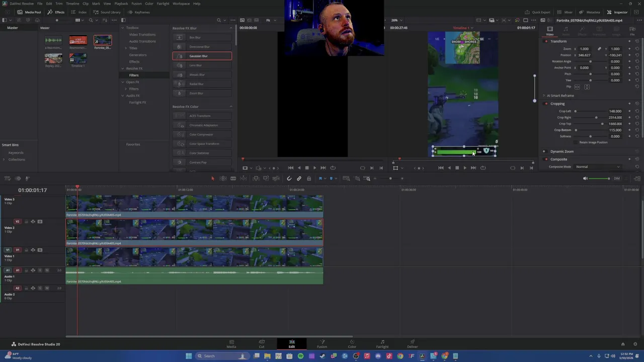The height and width of the screenshot is (362, 644).
Task: Open the Home project manager icon
Action: click(x=623, y=344)
